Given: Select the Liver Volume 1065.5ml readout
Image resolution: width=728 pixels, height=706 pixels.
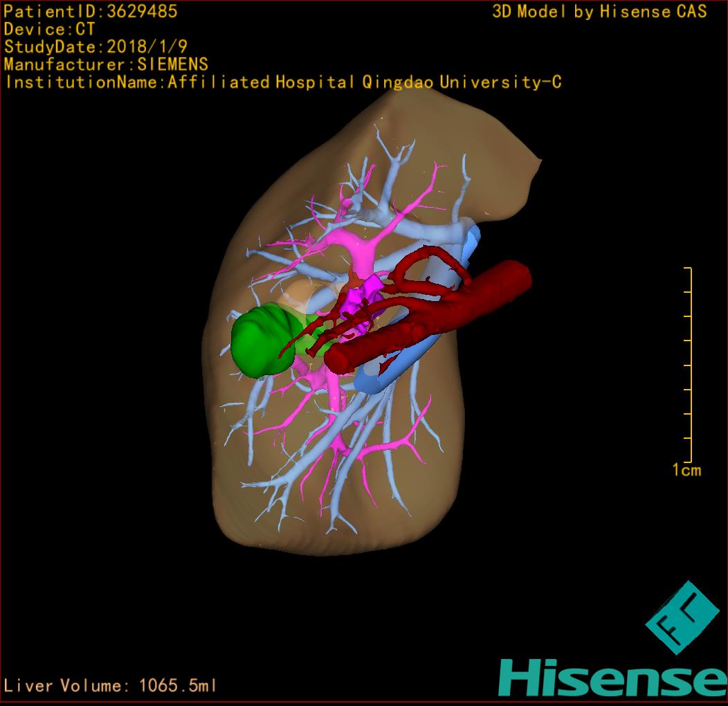Looking at the screenshot, I should (x=111, y=686).
